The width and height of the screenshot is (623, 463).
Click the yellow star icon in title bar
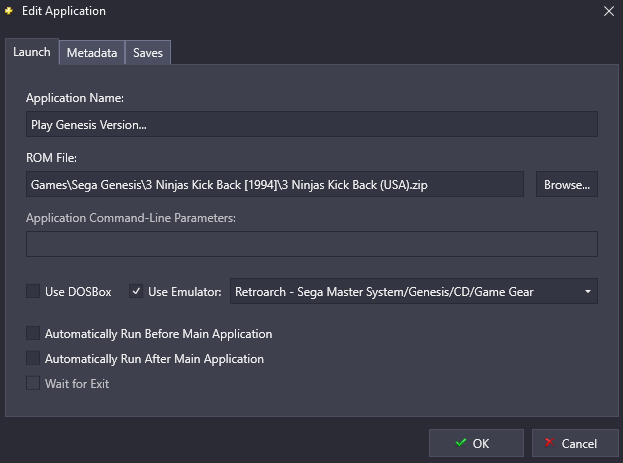(10, 11)
